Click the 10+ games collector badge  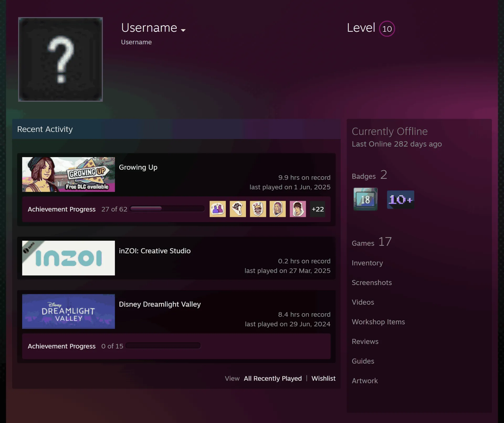click(401, 200)
